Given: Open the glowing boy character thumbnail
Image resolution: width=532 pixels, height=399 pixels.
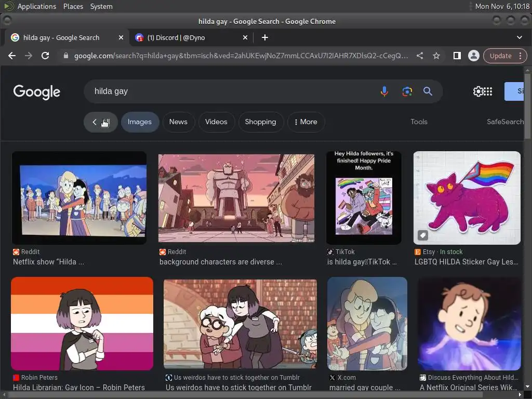Looking at the screenshot, I should (x=469, y=323).
